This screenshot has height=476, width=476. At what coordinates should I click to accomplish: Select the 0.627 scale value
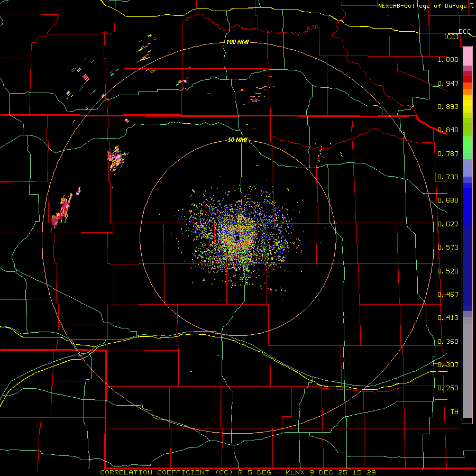pyautogui.click(x=448, y=224)
